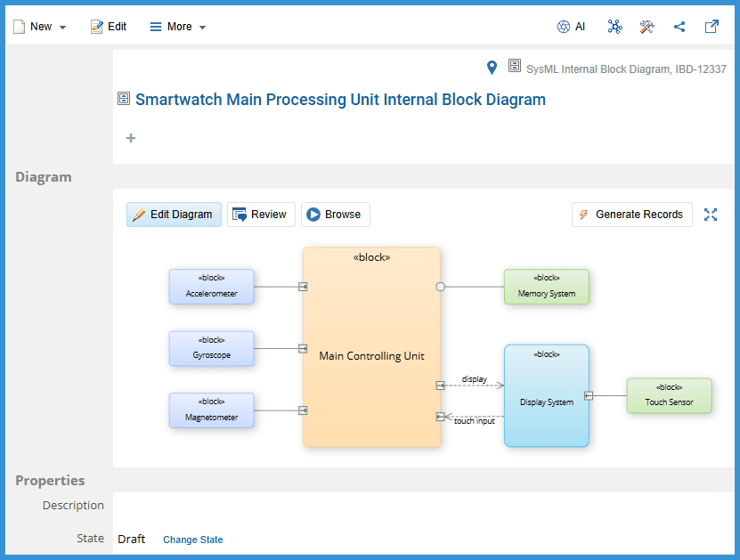740x560 pixels.
Task: Open the relationship graph icon
Action: point(614,27)
